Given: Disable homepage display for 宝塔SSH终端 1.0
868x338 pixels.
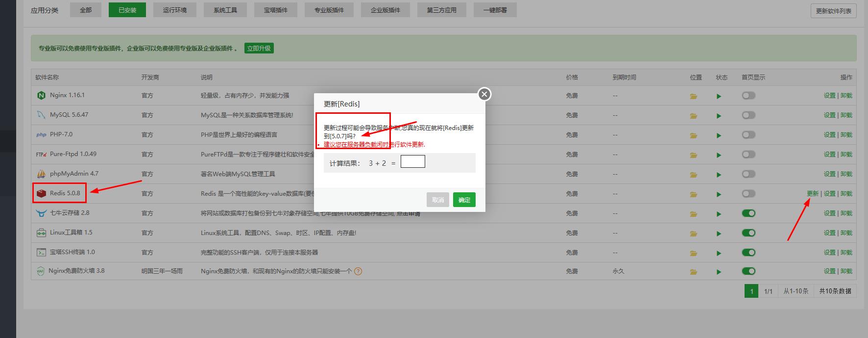Looking at the screenshot, I should pyautogui.click(x=748, y=252).
